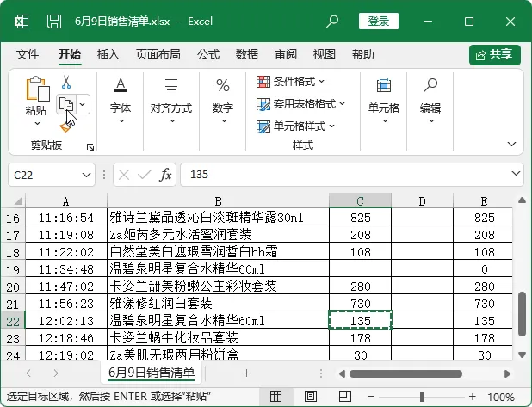Open the 文件 File tab
The width and height of the screenshot is (532, 407).
[28, 54]
